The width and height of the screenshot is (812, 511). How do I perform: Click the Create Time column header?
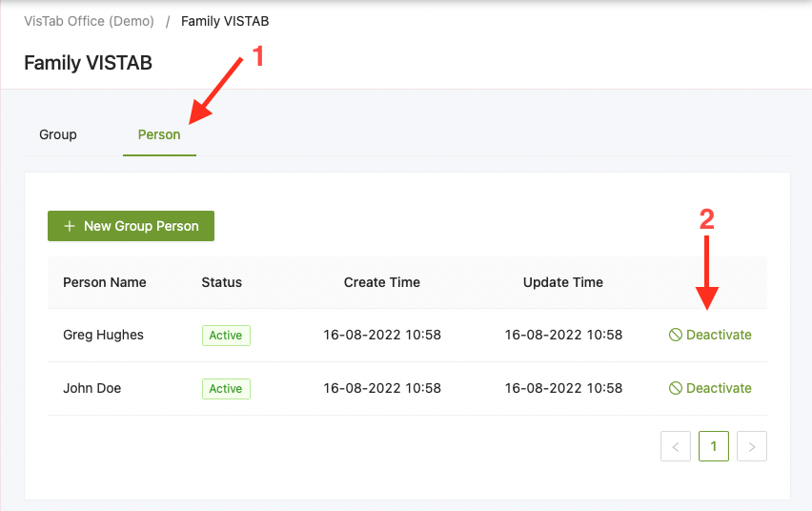point(382,282)
